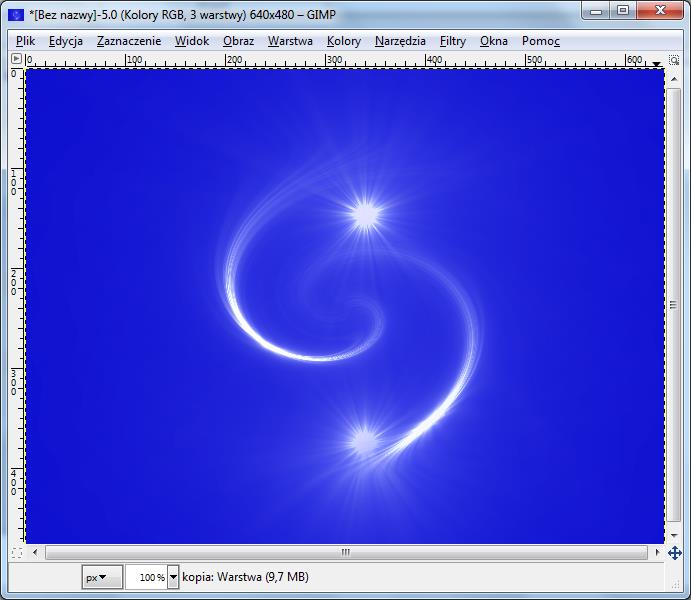Toggle Quick Mask button at bottom left

17,552
